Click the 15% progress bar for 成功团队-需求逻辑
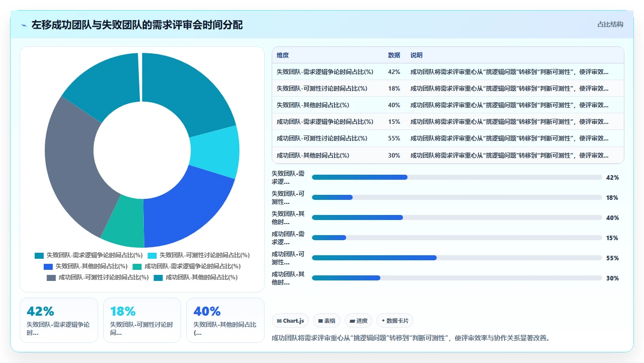This screenshot has width=644, height=363. [x=457, y=238]
